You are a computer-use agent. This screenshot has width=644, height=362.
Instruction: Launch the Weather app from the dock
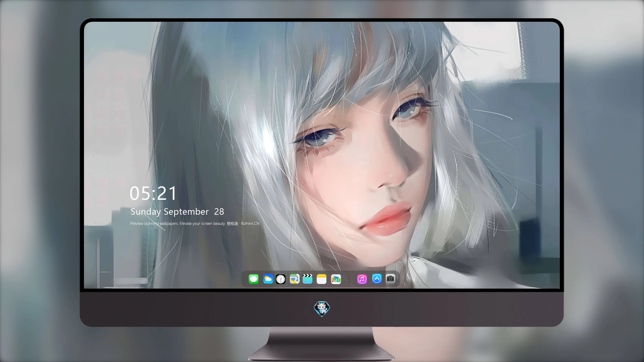[x=268, y=279]
